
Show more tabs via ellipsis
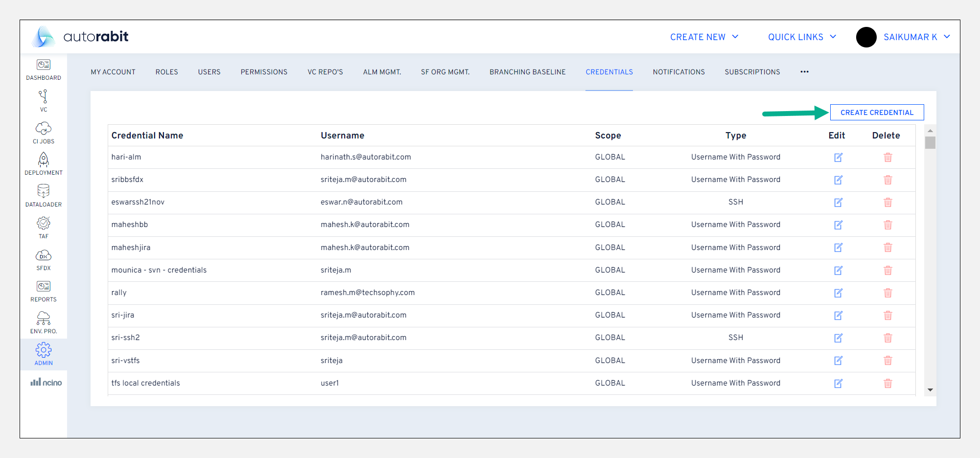[x=804, y=72]
